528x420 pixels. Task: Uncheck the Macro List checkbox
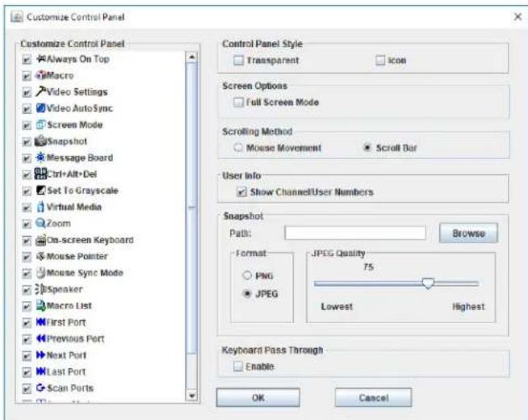(27, 306)
